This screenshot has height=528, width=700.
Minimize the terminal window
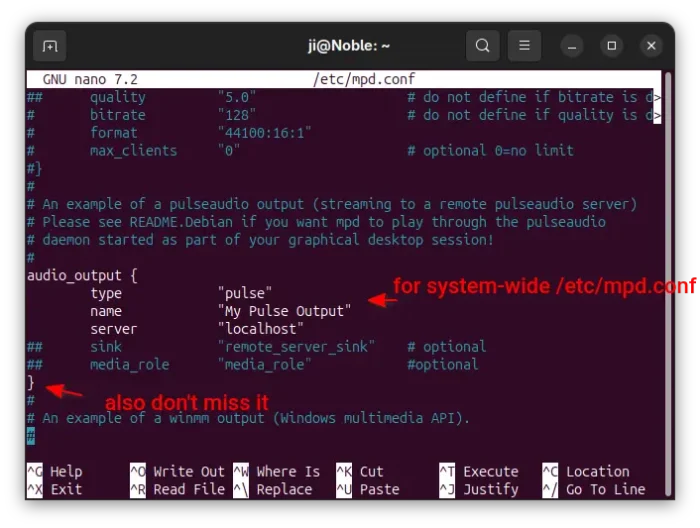[x=572, y=46]
